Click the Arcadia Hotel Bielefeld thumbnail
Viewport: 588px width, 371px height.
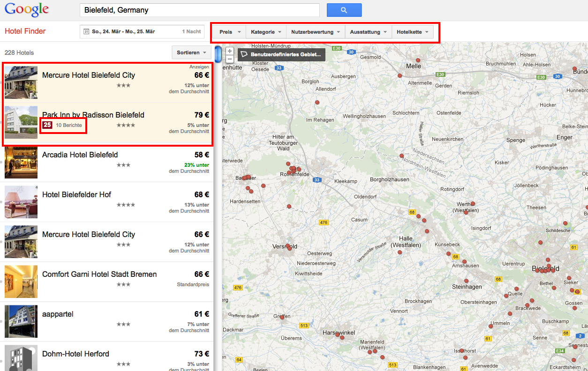(x=21, y=162)
